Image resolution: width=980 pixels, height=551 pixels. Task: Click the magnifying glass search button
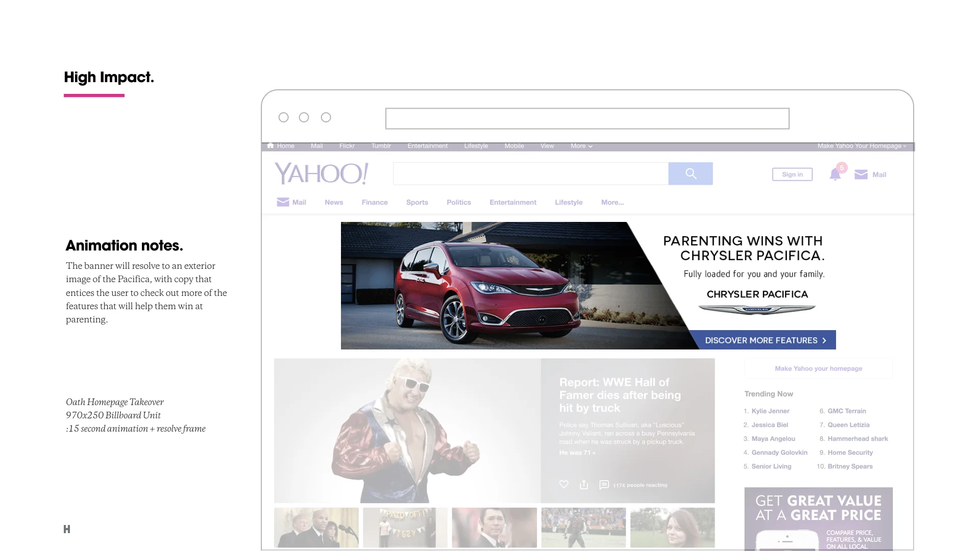pyautogui.click(x=690, y=174)
